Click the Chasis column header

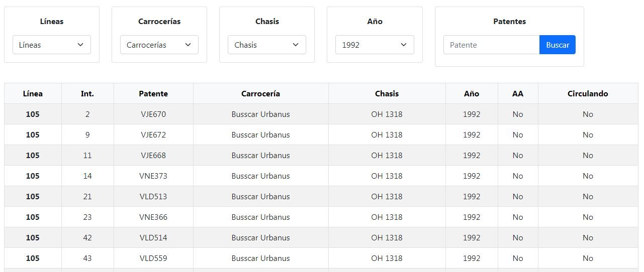(387, 93)
